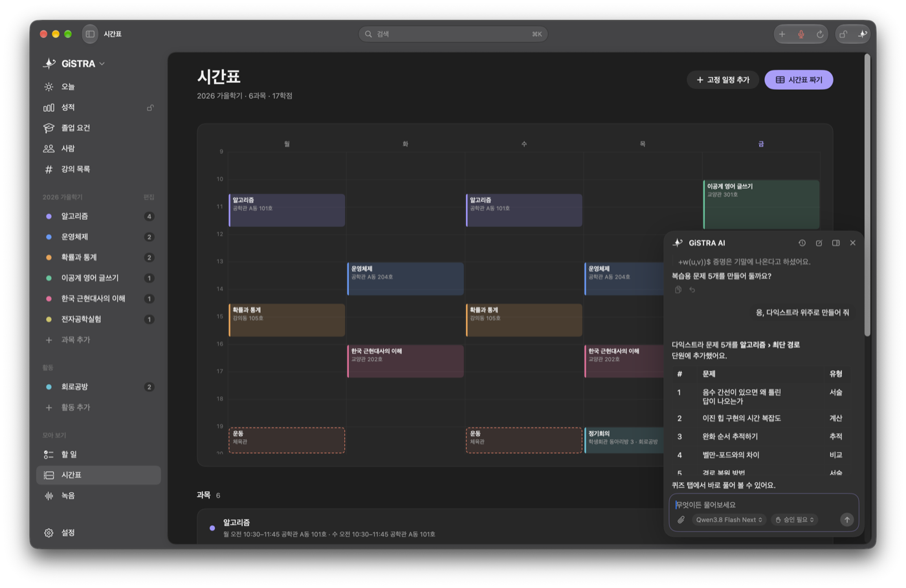Screen dimensions: 906x588
Task: Open 사람 in the sidebar
Action: [98, 149]
